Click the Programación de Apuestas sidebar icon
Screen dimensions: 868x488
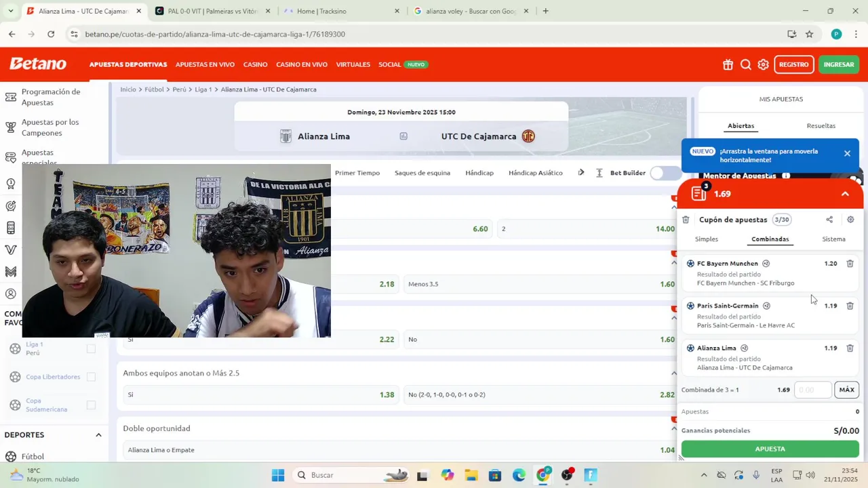(11, 97)
